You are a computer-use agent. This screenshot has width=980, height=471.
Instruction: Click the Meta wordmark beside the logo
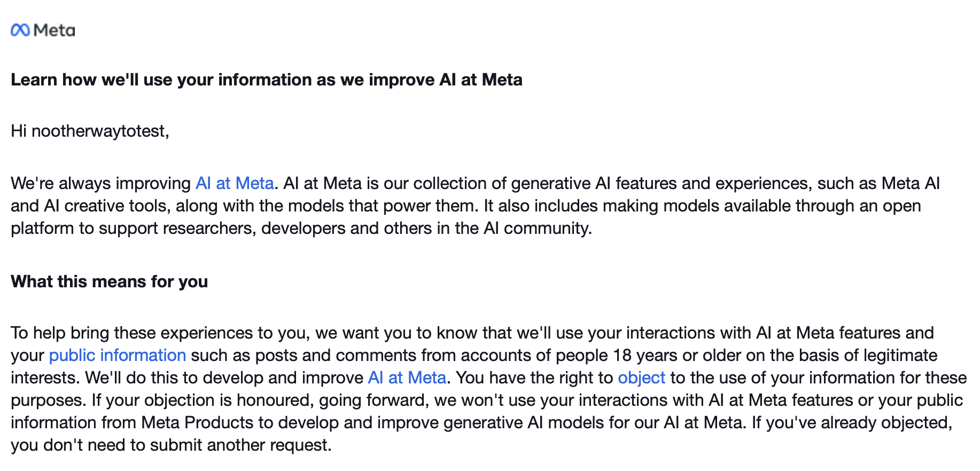tap(54, 30)
